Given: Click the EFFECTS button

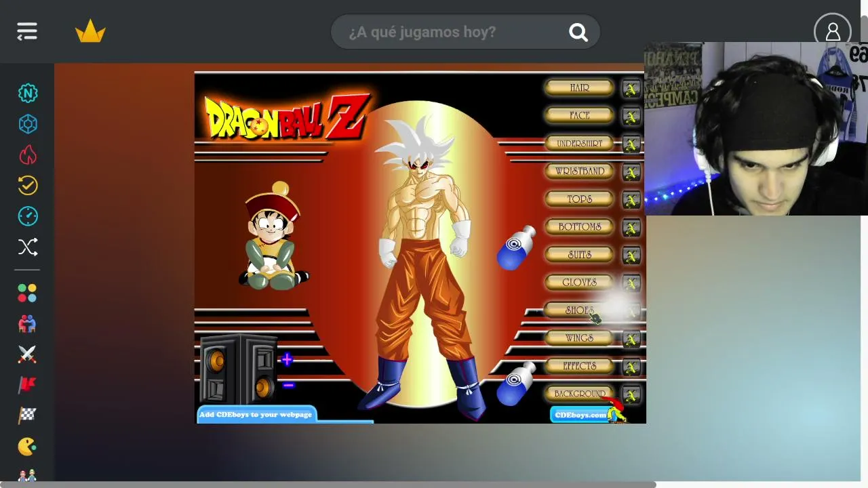Looking at the screenshot, I should pos(579,365).
